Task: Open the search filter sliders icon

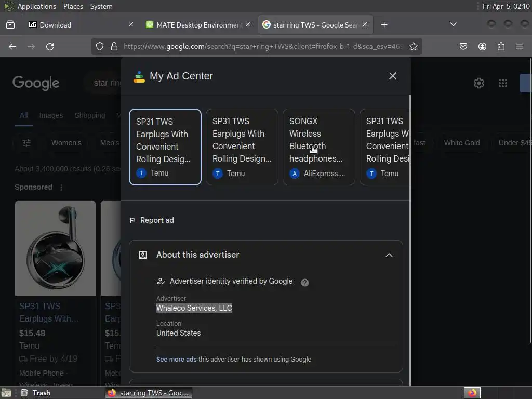Action: (26, 143)
